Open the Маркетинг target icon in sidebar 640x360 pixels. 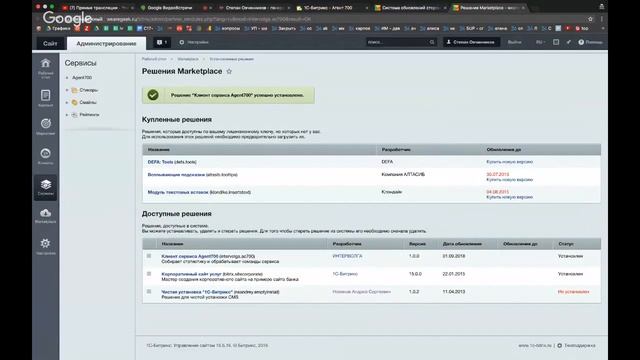[45, 123]
